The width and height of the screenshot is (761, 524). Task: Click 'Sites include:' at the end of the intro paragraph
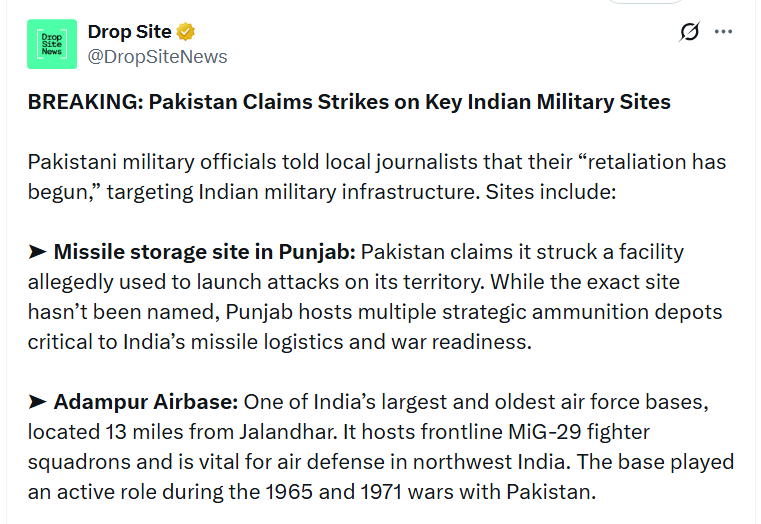coord(551,192)
